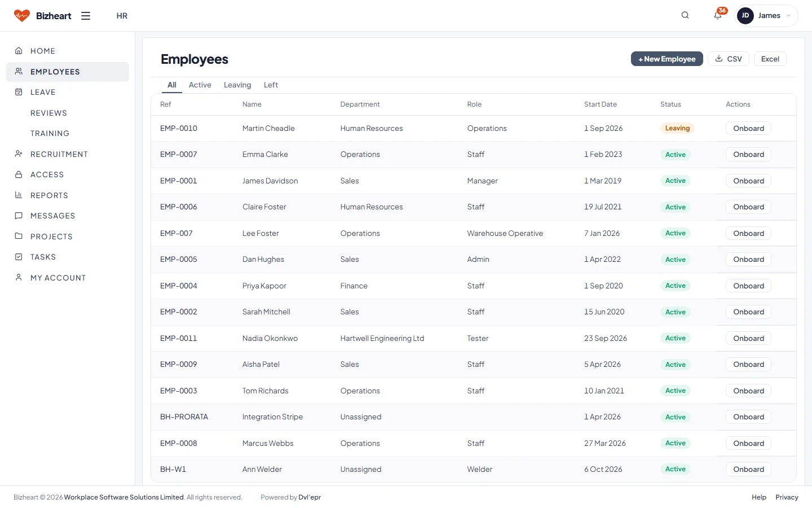Viewport: 812px width, 508px height.
Task: Onboard Integration Stripe
Action: click(748, 417)
